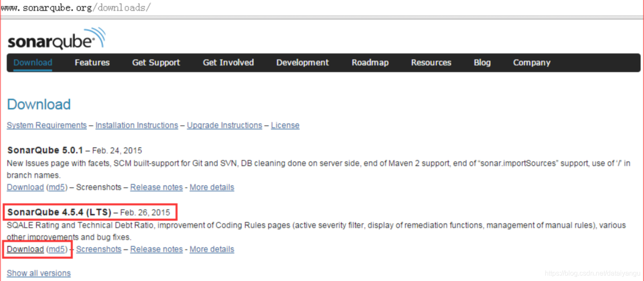Select the Download page heading
Screen dimensions: 644x281
pyautogui.click(x=39, y=104)
